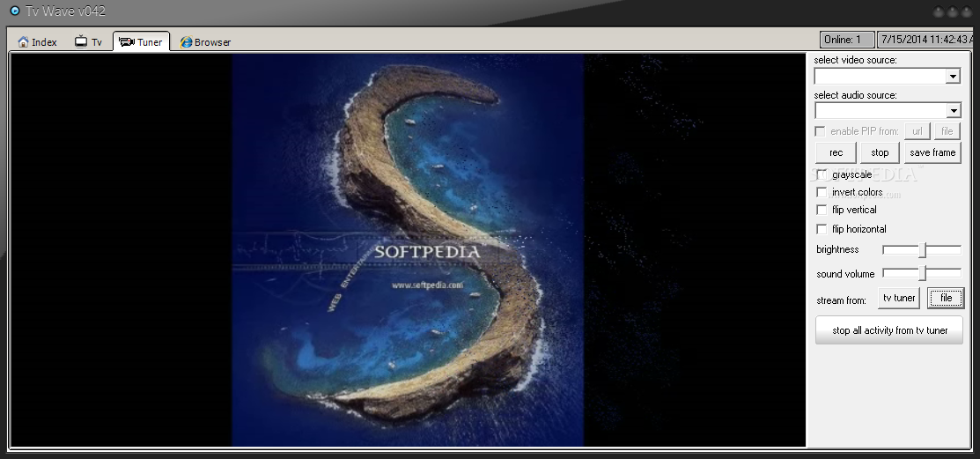
Task: Open the Browser tab
Action: click(x=206, y=42)
